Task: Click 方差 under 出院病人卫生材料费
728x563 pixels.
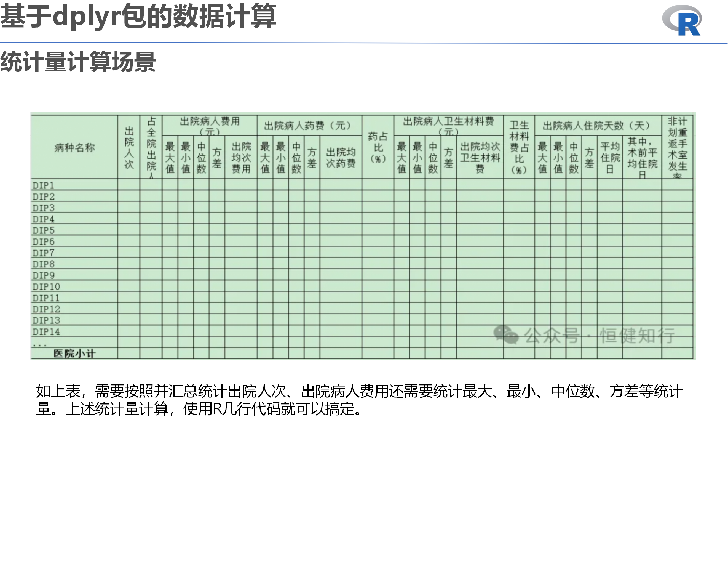Action: (x=448, y=157)
